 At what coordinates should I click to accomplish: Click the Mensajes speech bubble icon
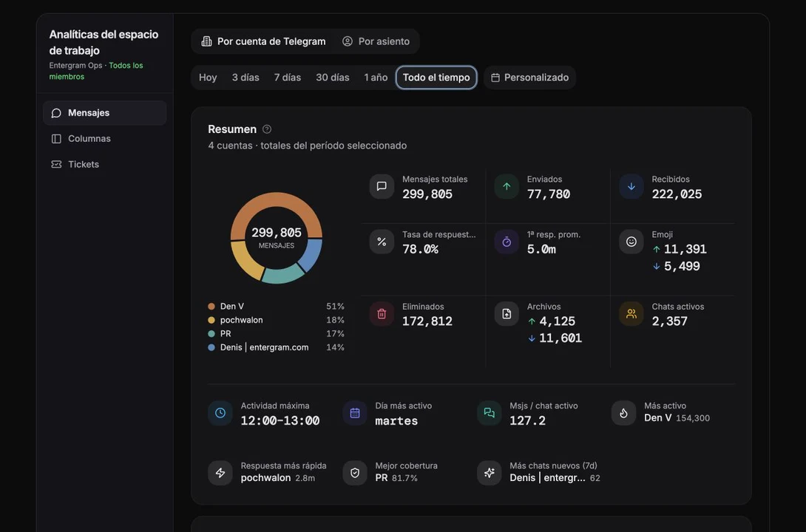[56, 113]
